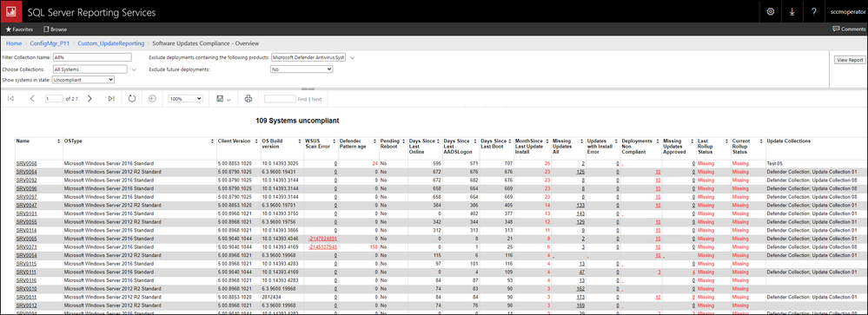Click View Report button
Screen dimensions: 868x315
[x=849, y=60]
